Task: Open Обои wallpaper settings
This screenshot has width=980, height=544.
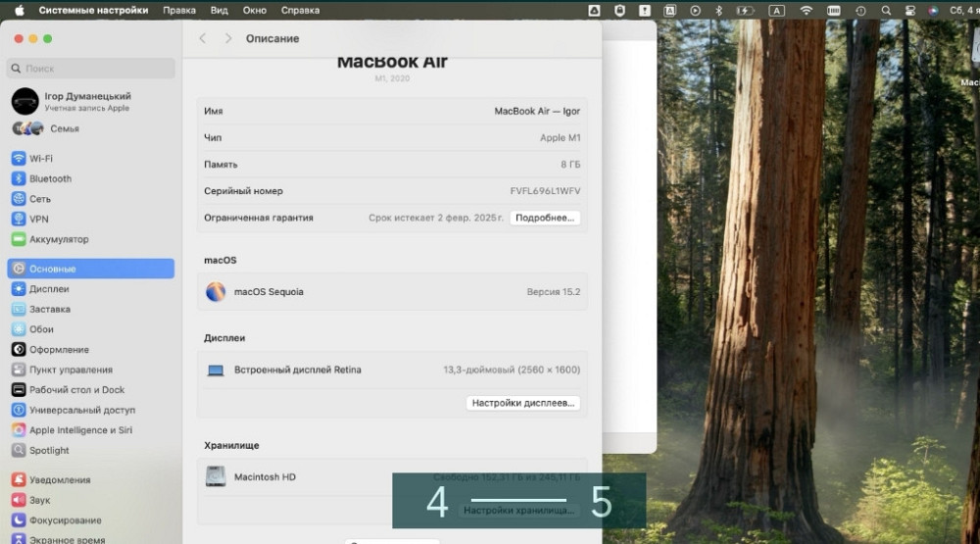Action: point(41,329)
